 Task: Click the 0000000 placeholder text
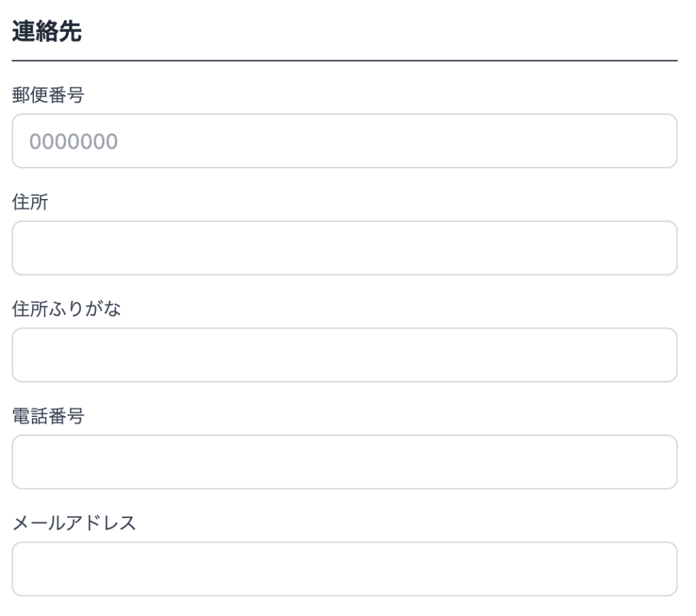pyautogui.click(x=73, y=141)
